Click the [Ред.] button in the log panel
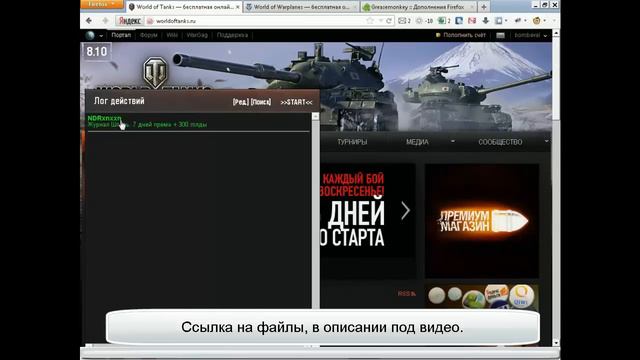 coord(241,102)
